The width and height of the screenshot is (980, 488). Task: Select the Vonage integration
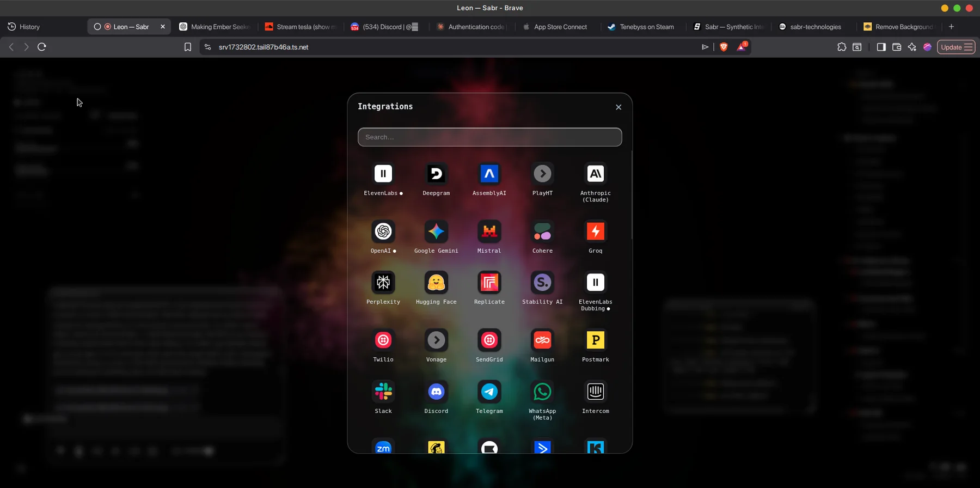tap(436, 340)
